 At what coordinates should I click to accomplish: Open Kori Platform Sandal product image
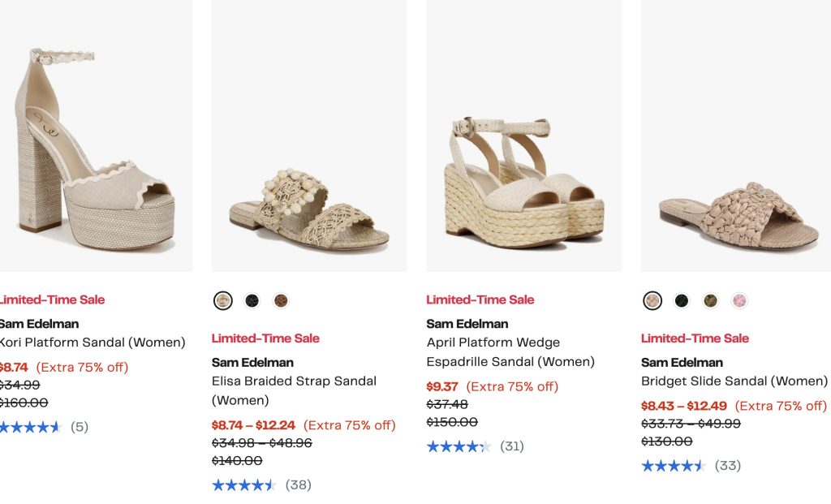tap(93, 138)
